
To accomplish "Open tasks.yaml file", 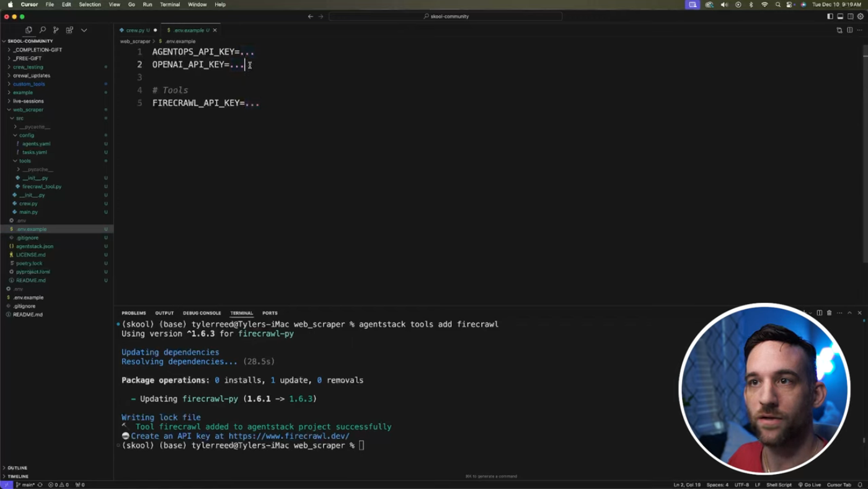I will click(x=34, y=152).
